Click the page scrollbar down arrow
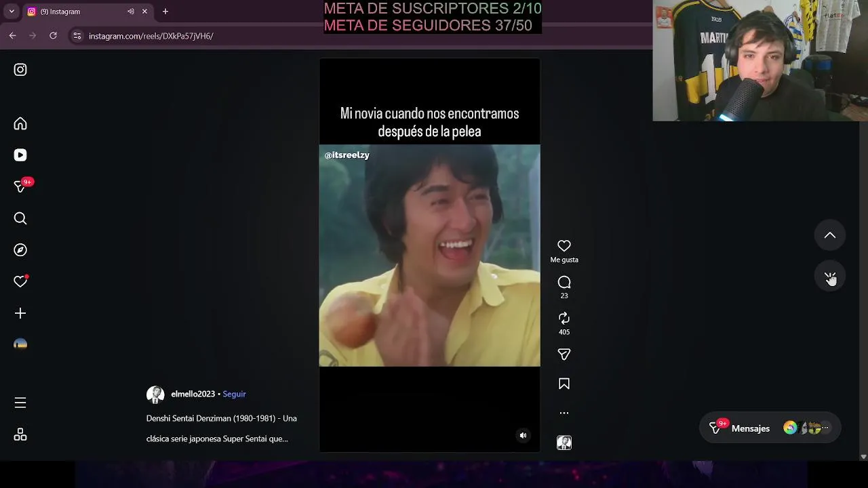Image resolution: width=868 pixels, height=488 pixels. [x=863, y=456]
